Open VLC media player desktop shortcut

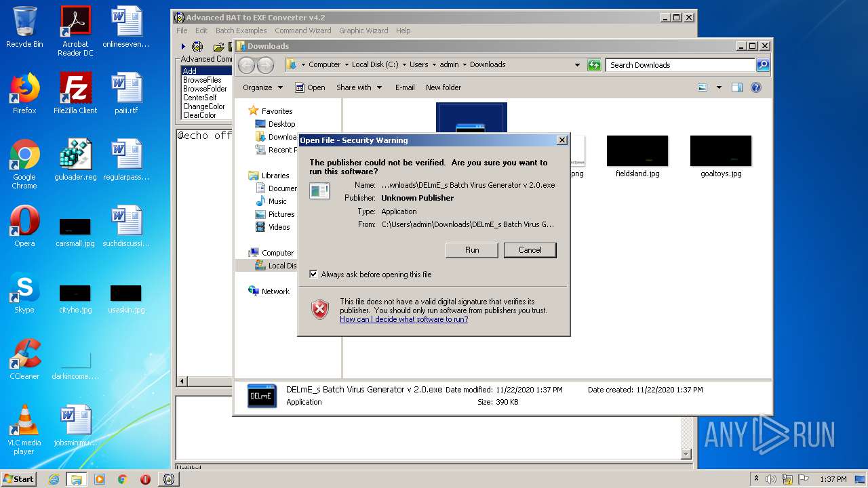pyautogui.click(x=24, y=430)
